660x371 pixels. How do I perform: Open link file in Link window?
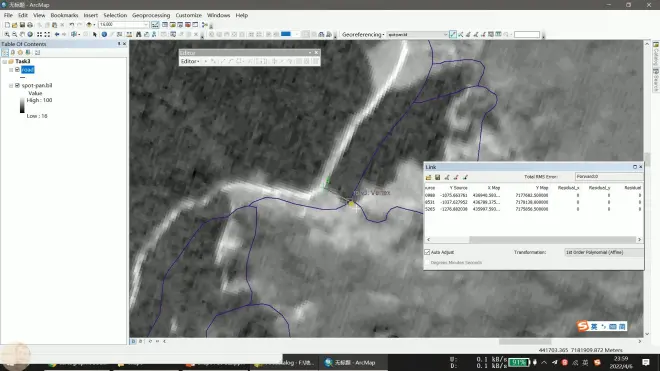click(x=428, y=177)
